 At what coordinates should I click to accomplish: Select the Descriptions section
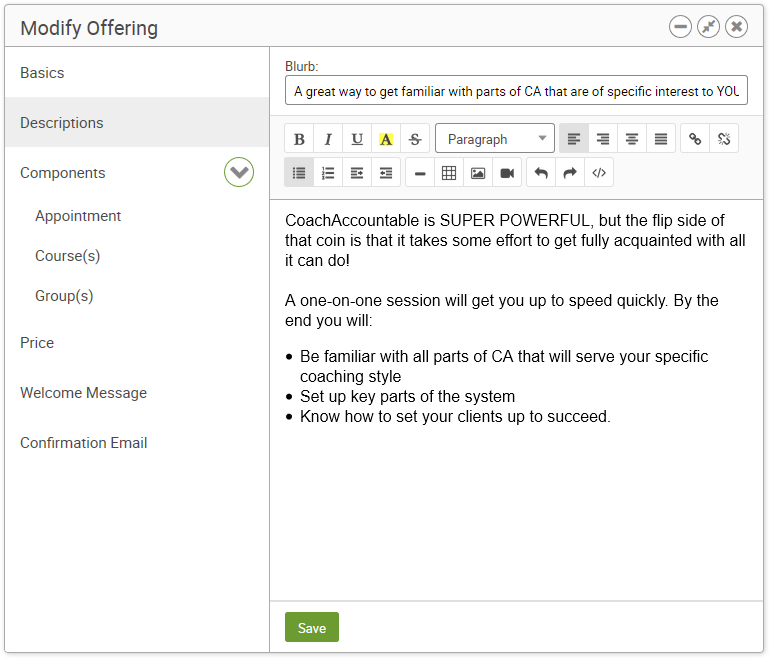[x=137, y=123]
